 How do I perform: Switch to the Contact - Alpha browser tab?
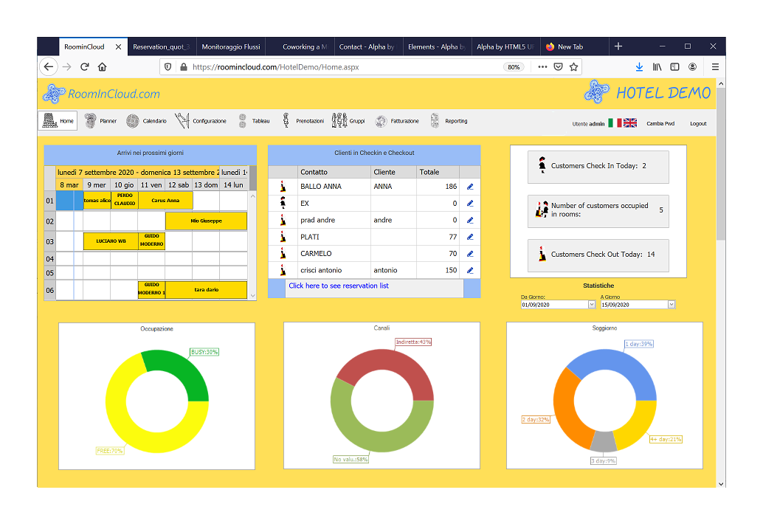(366, 46)
